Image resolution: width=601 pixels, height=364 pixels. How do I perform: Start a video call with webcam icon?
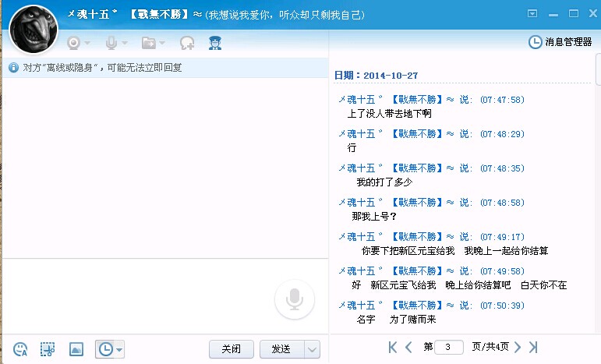(x=74, y=43)
